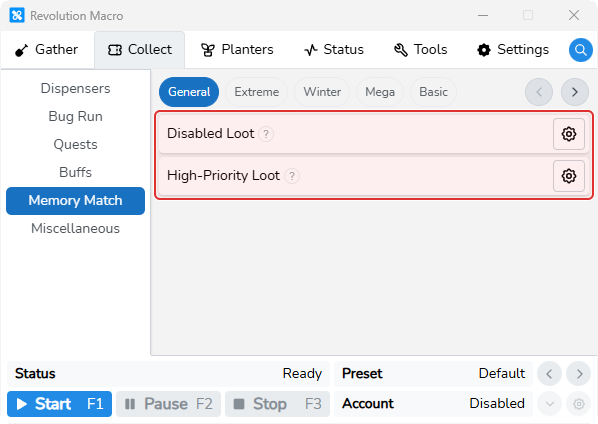Image resolution: width=598 pixels, height=424 pixels.
Task: Select the Collect tab
Action: point(140,50)
